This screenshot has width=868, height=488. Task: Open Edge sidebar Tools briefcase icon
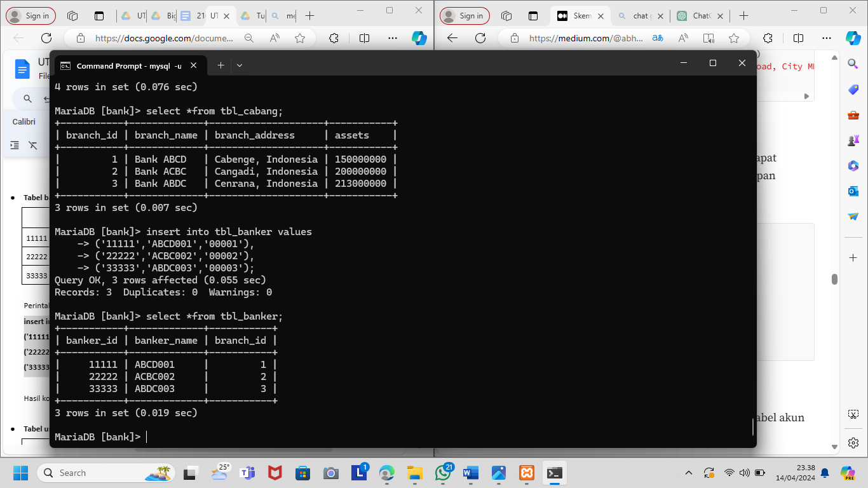coord(853,115)
